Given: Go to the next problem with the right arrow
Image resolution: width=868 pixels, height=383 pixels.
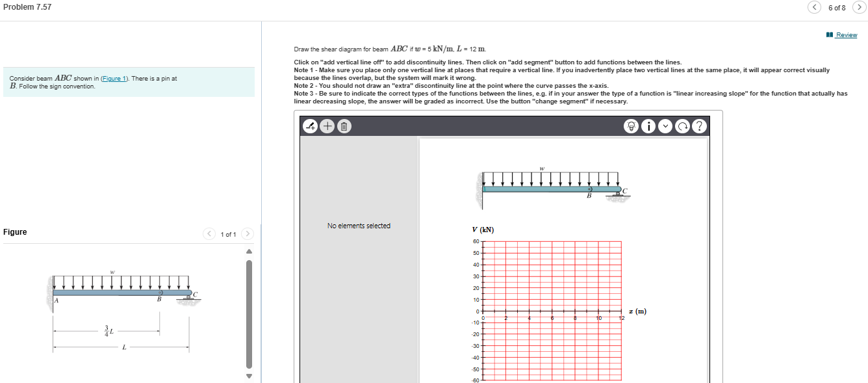Looking at the screenshot, I should pyautogui.click(x=859, y=7).
